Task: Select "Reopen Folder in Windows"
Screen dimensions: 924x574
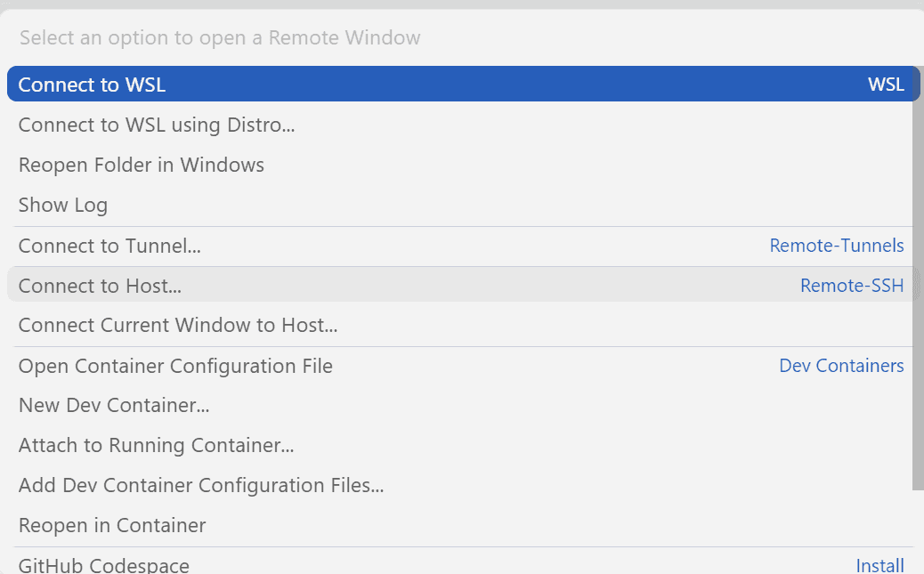Action: coord(141,165)
